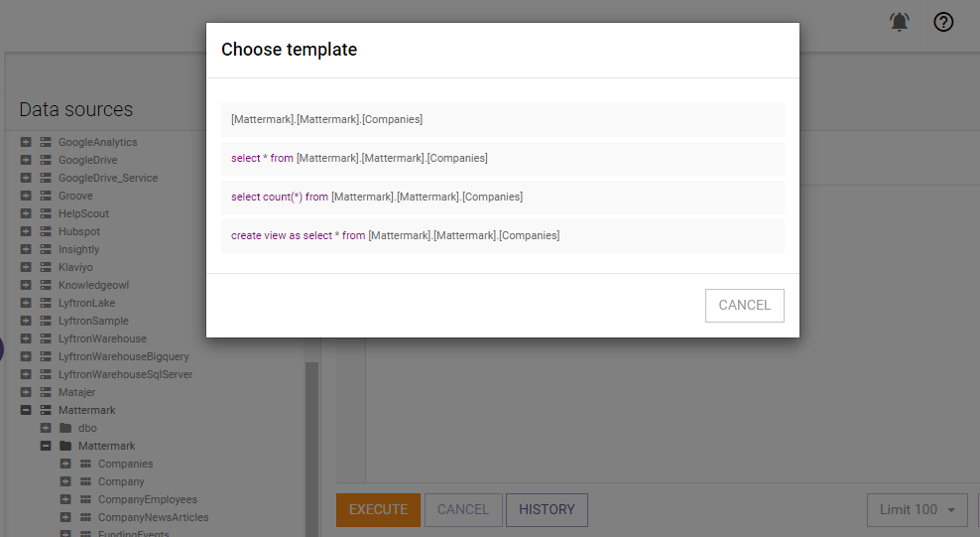Click the Groove database icon

click(x=46, y=196)
